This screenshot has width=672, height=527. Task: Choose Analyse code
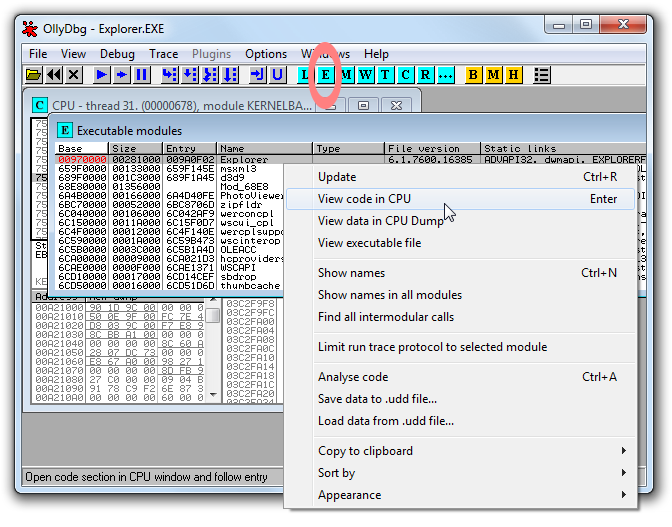[x=460, y=377]
